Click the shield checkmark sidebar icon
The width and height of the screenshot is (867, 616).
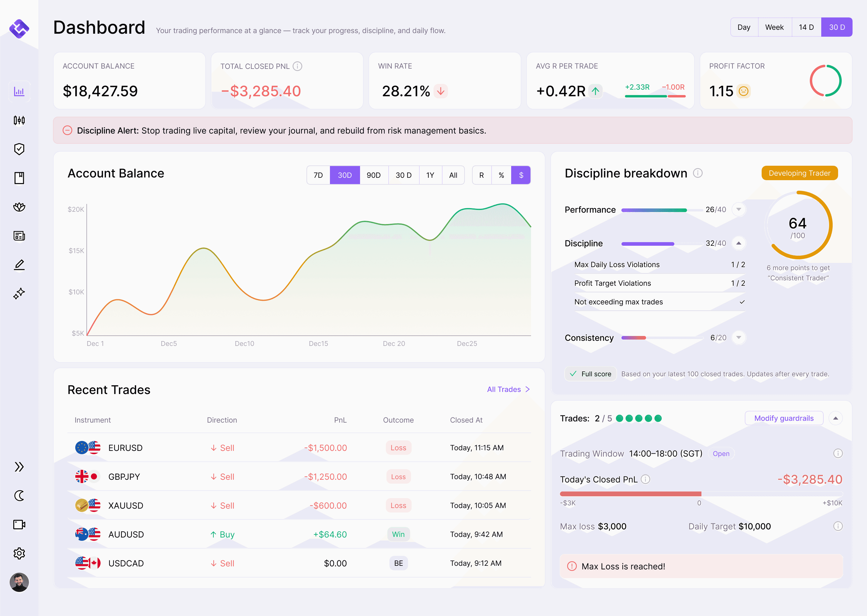tap(19, 149)
